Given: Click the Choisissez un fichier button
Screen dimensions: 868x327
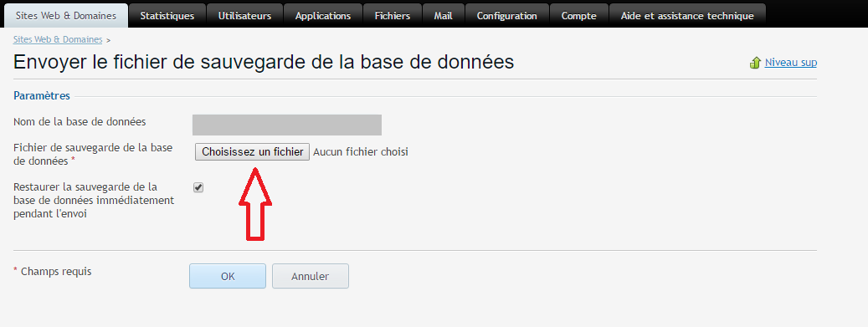Looking at the screenshot, I should tap(253, 152).
